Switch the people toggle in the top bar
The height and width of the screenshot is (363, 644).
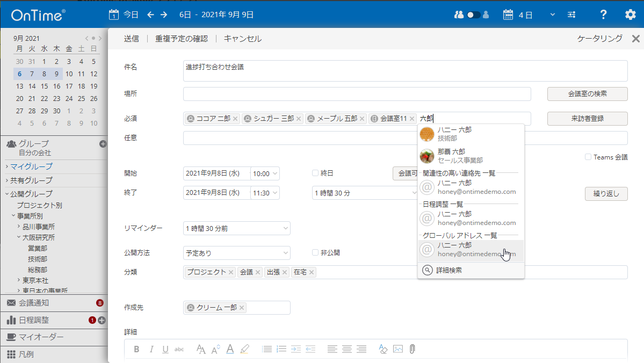472,14
